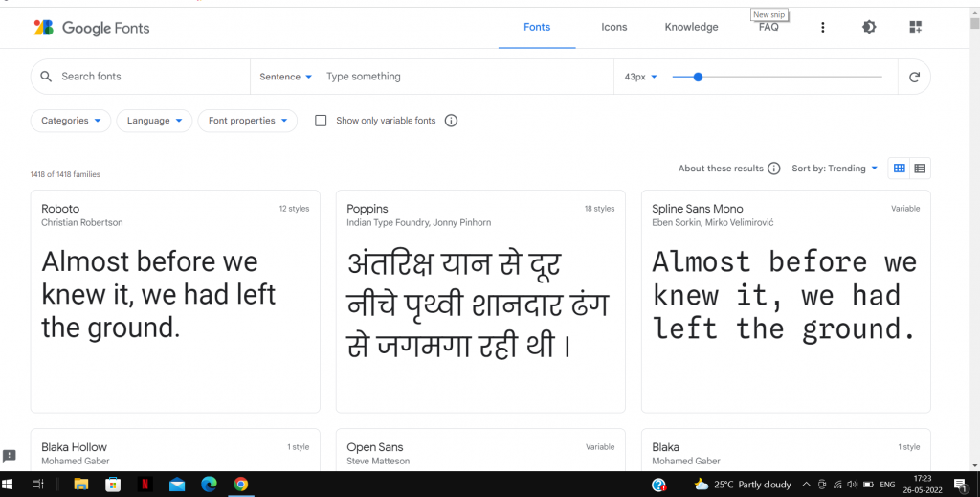
Task: Click the About these results info icon
Action: (x=774, y=169)
